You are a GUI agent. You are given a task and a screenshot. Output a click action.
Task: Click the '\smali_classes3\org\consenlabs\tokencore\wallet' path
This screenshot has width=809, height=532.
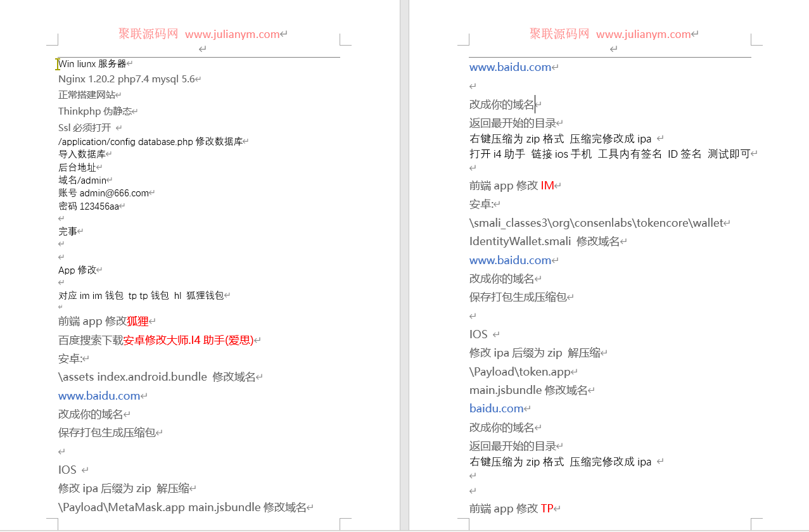[x=596, y=223]
